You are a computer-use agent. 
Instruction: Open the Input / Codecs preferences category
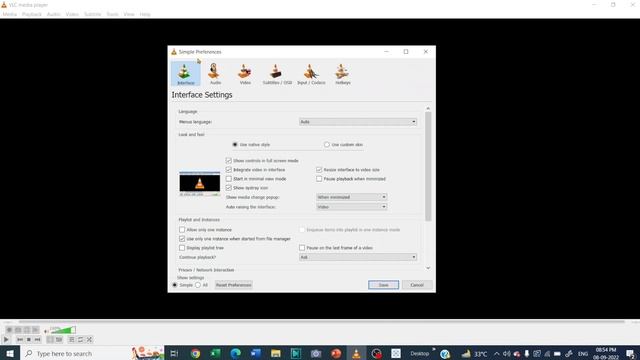pos(311,73)
